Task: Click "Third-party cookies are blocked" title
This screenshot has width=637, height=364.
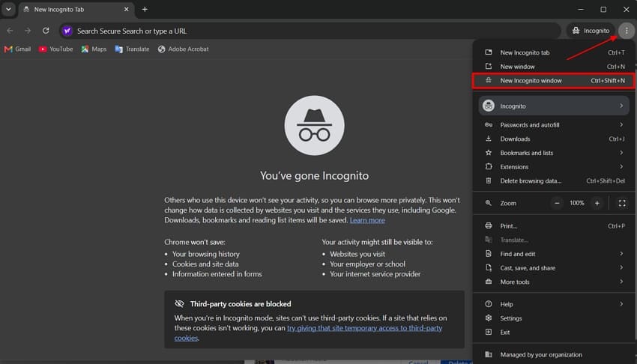Action: coord(241,304)
